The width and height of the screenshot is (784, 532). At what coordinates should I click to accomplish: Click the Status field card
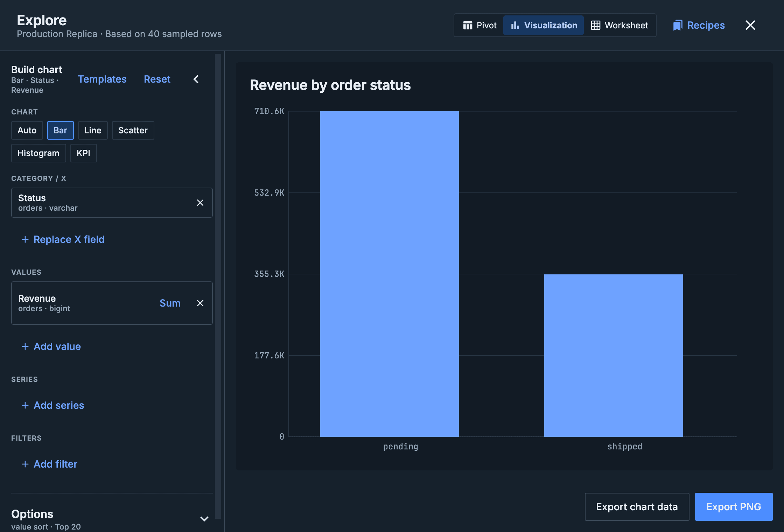112,203
